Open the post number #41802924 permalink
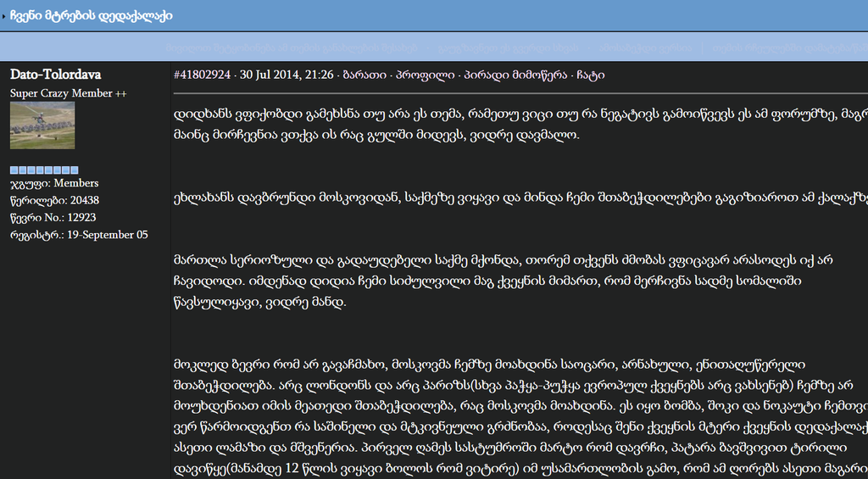The image size is (868, 479). (202, 75)
